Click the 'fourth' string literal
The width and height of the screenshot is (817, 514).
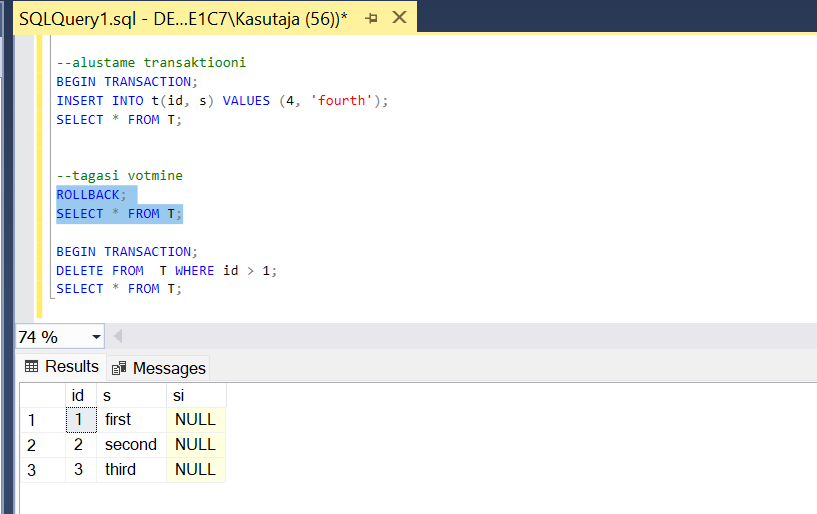click(342, 101)
